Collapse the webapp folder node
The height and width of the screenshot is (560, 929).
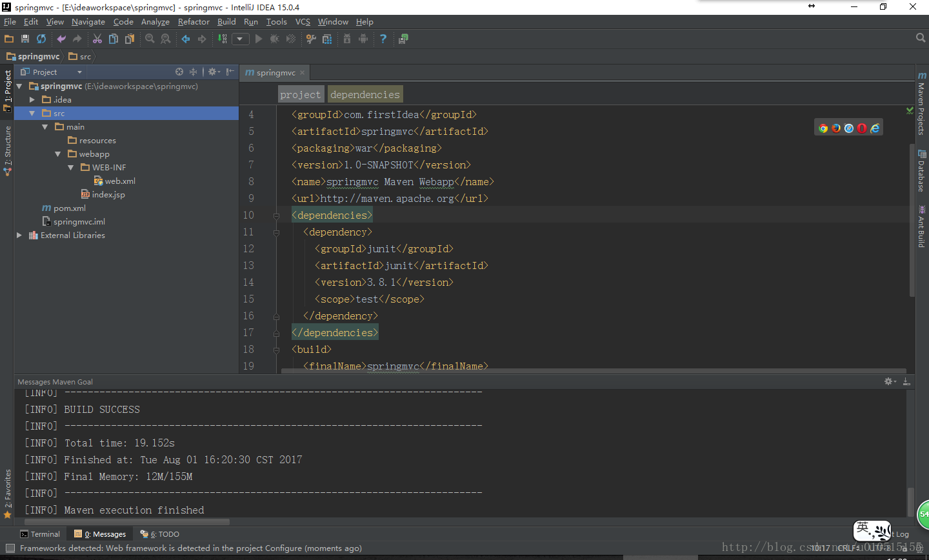click(58, 154)
